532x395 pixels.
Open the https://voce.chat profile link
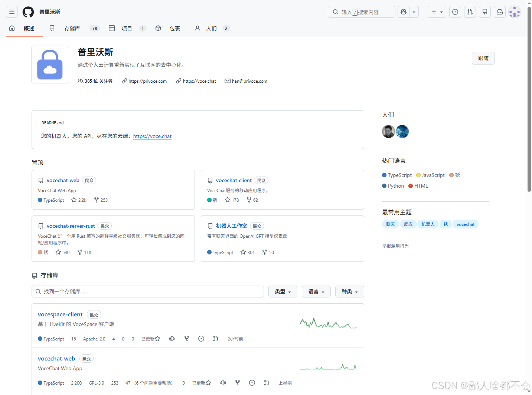tap(199, 81)
